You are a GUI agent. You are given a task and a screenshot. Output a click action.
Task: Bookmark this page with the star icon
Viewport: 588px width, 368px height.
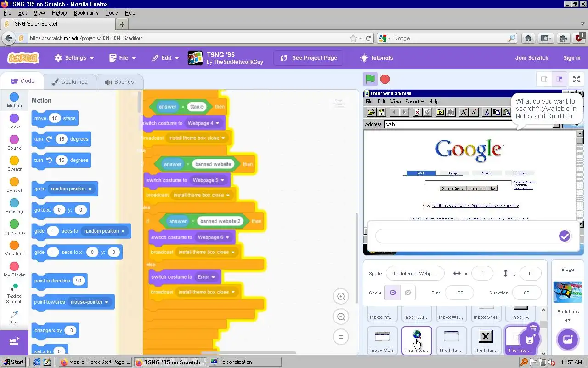click(353, 38)
